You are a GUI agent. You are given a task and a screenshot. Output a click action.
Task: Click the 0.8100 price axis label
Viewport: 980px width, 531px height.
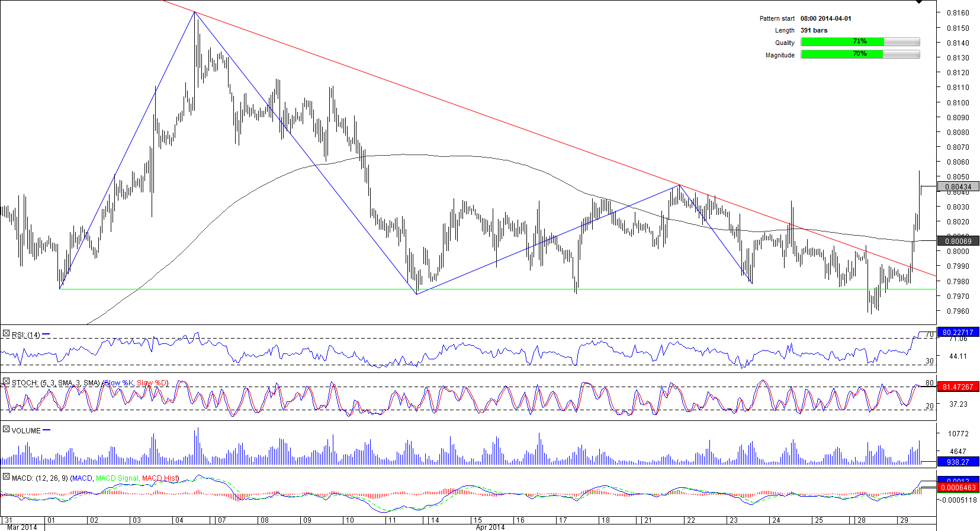coord(958,102)
